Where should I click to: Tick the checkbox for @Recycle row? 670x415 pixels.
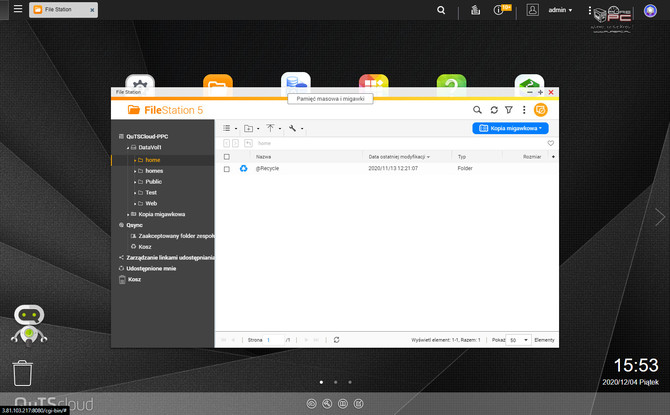point(226,169)
